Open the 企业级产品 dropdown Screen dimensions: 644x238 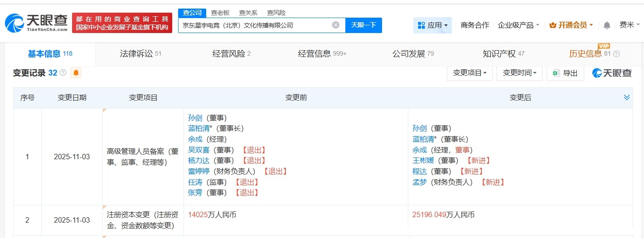click(518, 25)
